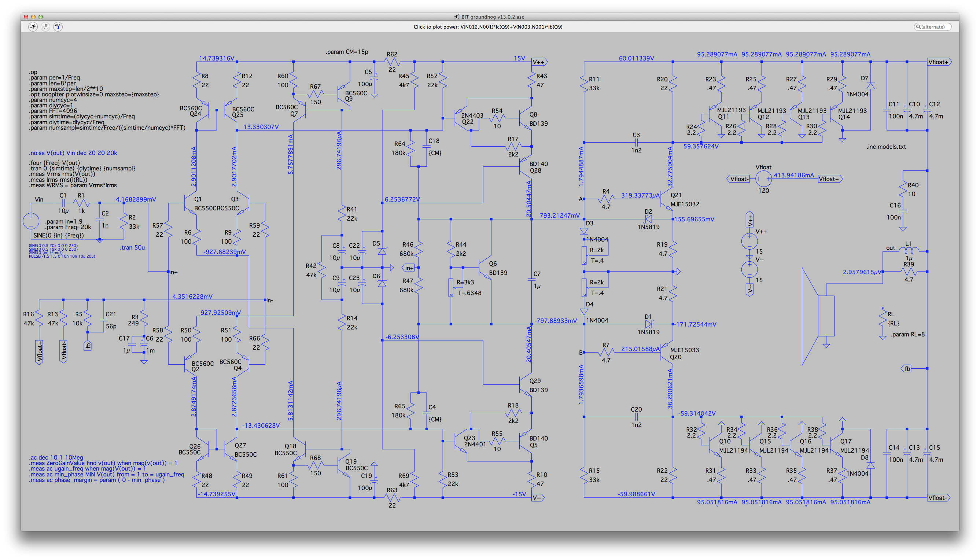Click the '.param CM=15p' directive
This screenshot has height=560, width=980.
pos(347,52)
